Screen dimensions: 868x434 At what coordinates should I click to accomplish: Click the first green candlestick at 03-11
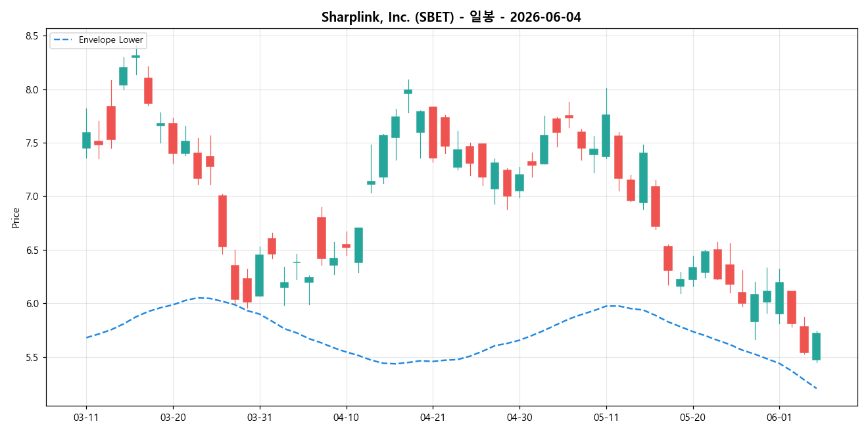coord(86,140)
